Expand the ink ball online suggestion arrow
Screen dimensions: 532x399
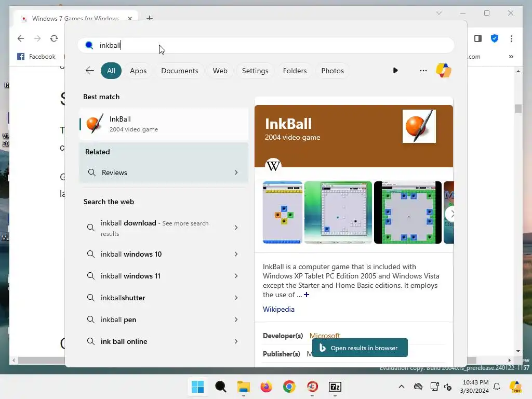(x=236, y=341)
